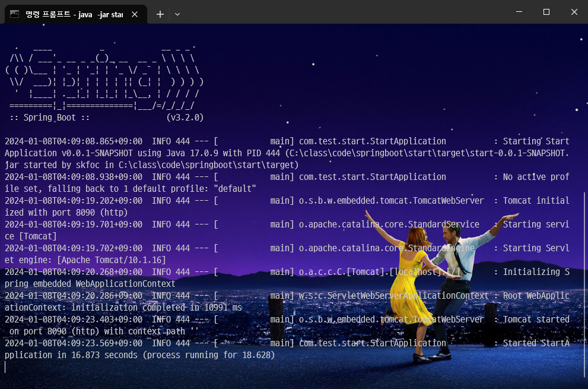This screenshot has width=588, height=389.
Task: Click 'w.s.c.ServletWebServerApplicationContext' logger name
Action: [394, 296]
